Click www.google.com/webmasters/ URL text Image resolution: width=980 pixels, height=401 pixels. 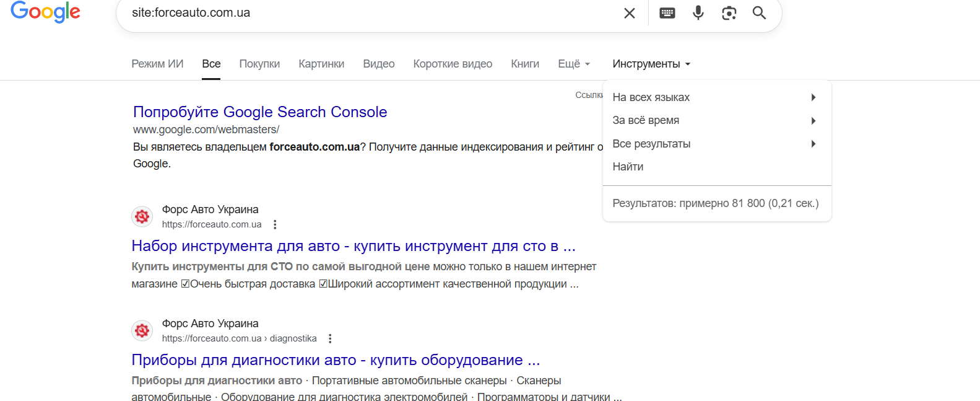coord(206,130)
